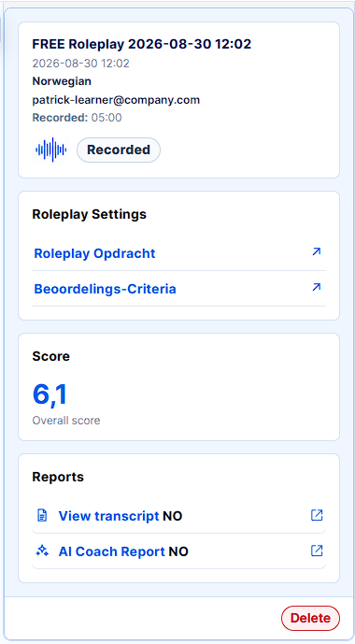Select the title FREE Roleplay 2026-08-30 12:02
Image resolution: width=355 pixels, height=644 pixels.
[142, 44]
